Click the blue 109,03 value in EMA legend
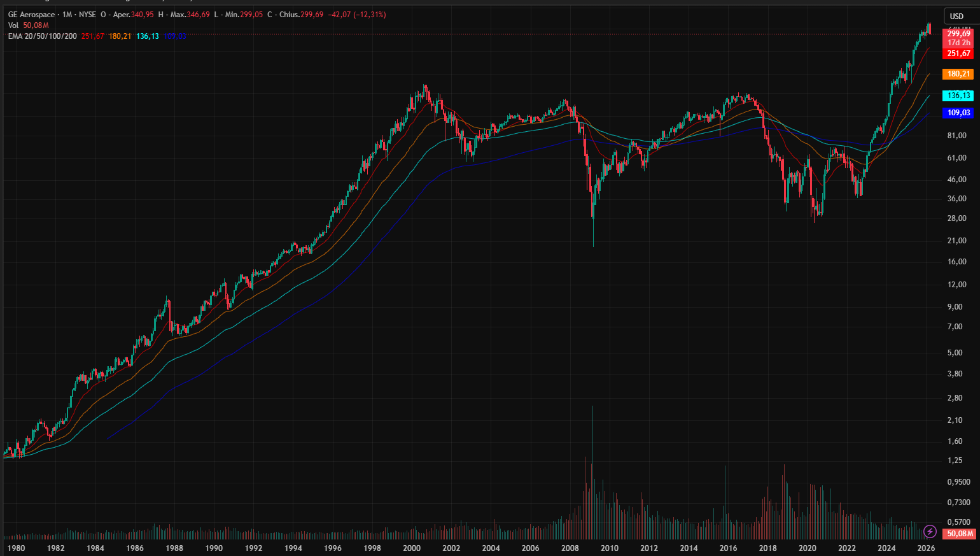 click(x=175, y=36)
